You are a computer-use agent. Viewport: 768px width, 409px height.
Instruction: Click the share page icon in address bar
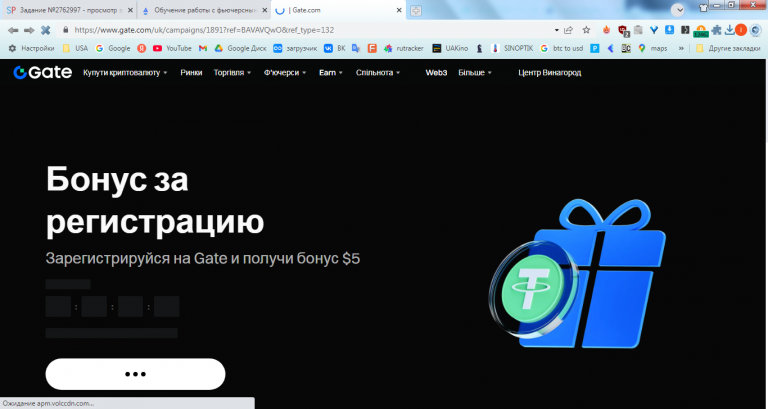click(569, 30)
